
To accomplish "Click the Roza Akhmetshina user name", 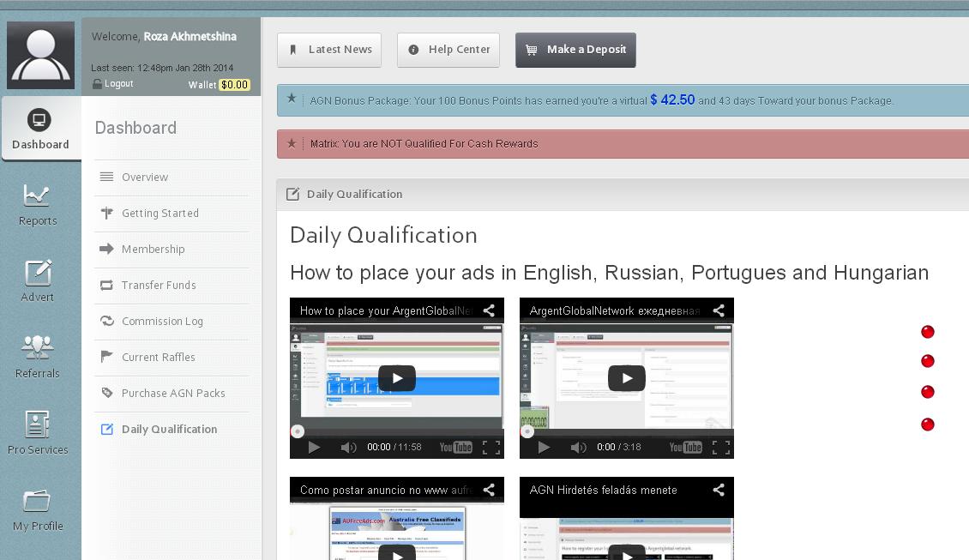I will click(x=190, y=37).
